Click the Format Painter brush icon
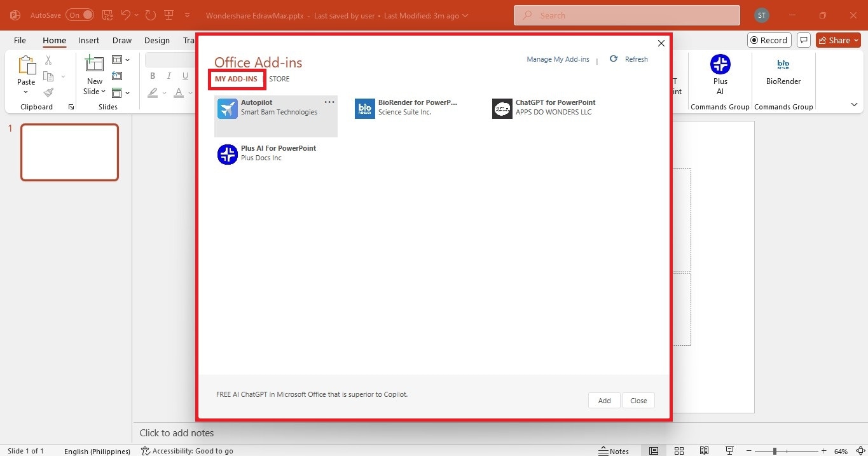Viewport: 868px width, 456px height. tap(48, 92)
